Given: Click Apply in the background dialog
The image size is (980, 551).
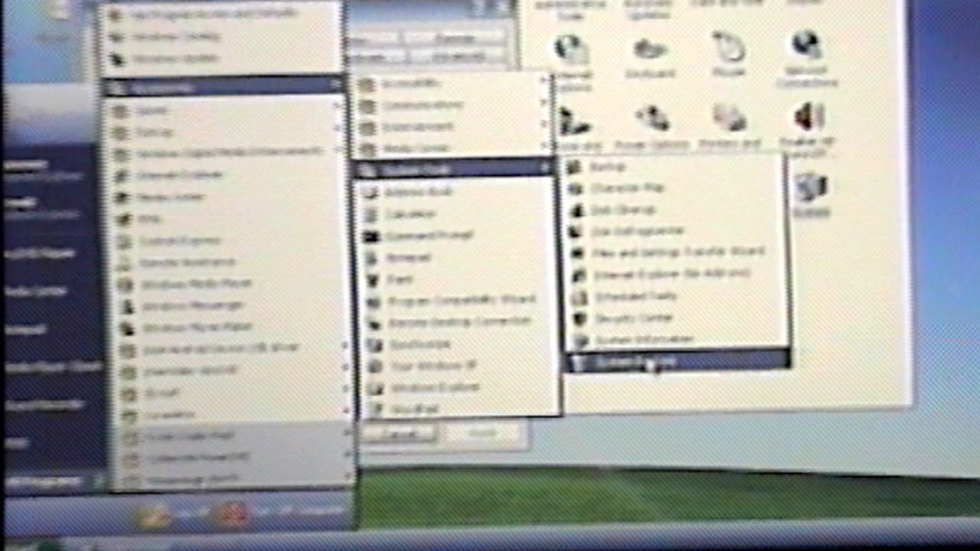Looking at the screenshot, I should (x=485, y=434).
